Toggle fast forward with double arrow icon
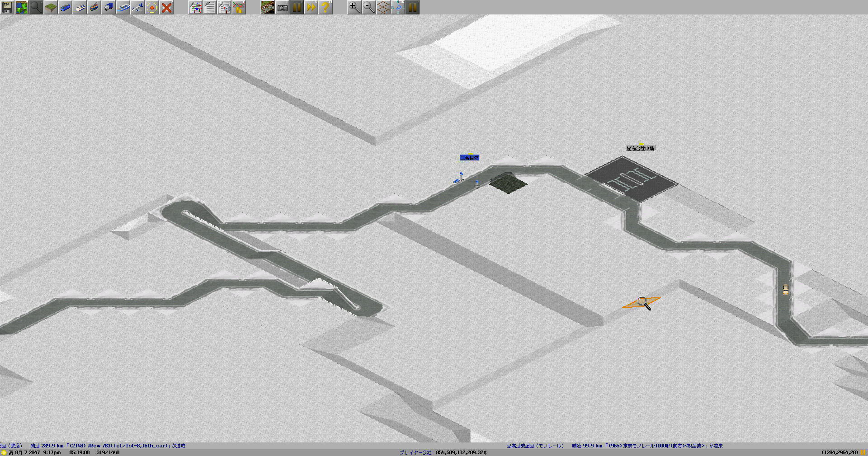Image resolution: width=868 pixels, height=456 pixels. tap(311, 7)
